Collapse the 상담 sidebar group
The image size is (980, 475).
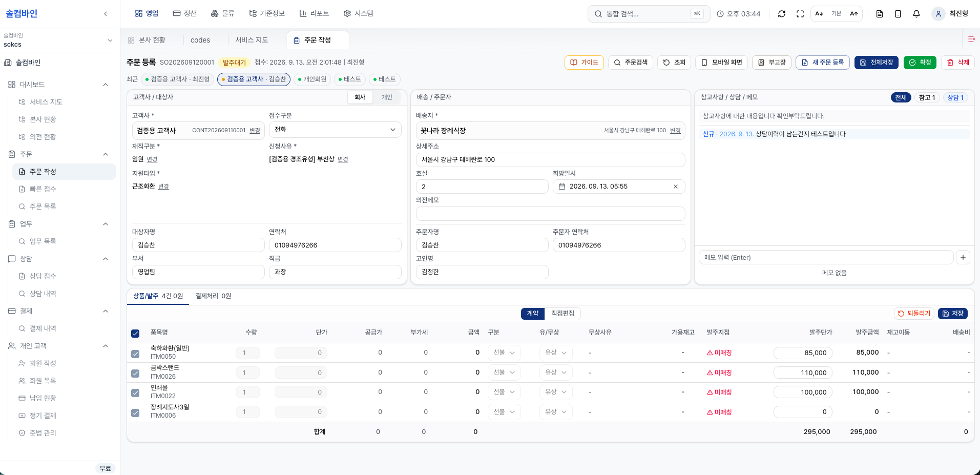pyautogui.click(x=106, y=259)
